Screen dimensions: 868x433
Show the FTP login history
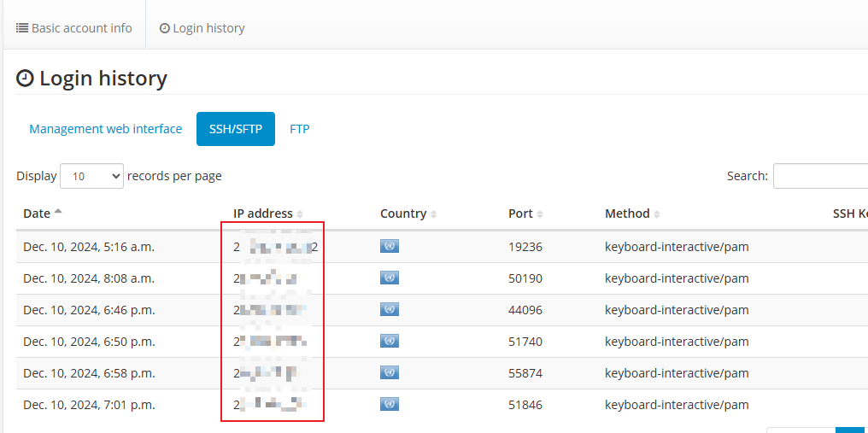point(299,129)
